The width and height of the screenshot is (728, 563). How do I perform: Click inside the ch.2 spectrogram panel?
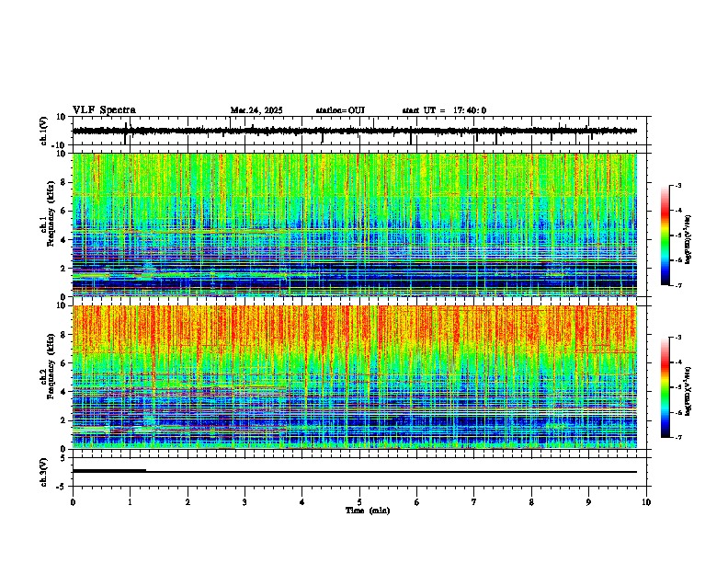coord(354,377)
